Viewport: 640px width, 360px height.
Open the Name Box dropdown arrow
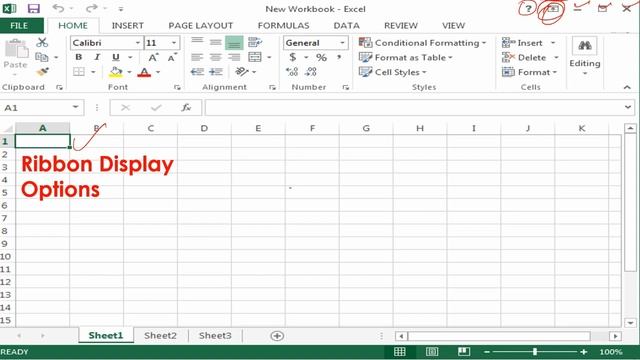pyautogui.click(x=76, y=107)
